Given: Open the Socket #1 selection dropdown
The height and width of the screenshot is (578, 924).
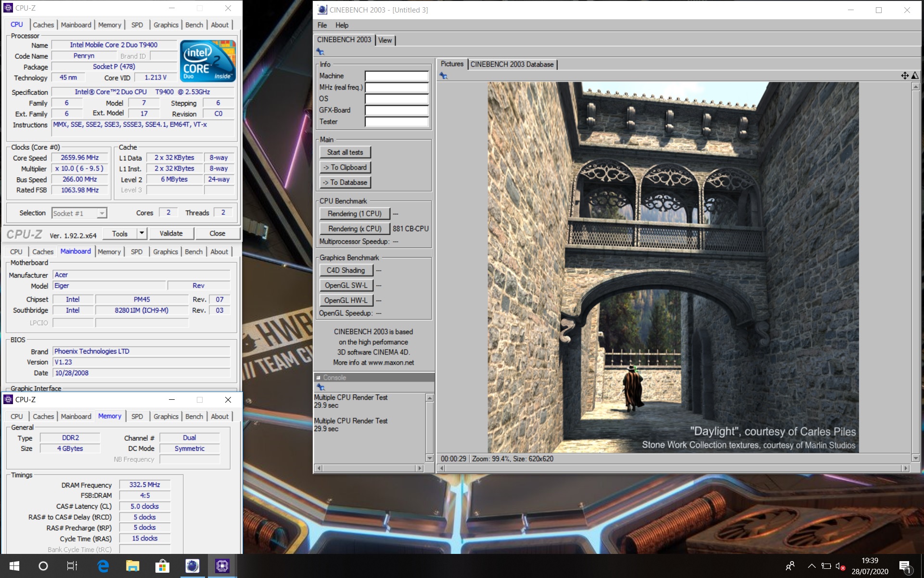Looking at the screenshot, I should tap(79, 213).
